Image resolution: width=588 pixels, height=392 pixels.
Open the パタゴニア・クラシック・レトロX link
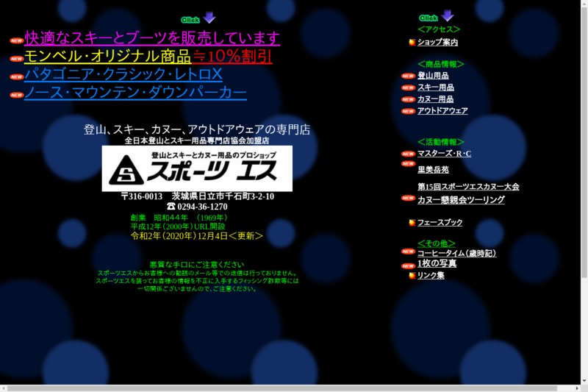[123, 74]
